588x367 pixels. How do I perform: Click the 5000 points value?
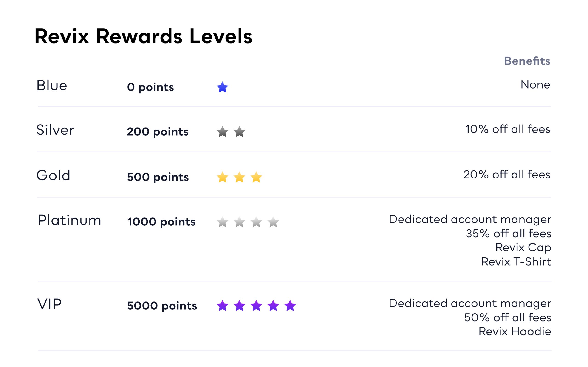(x=162, y=306)
